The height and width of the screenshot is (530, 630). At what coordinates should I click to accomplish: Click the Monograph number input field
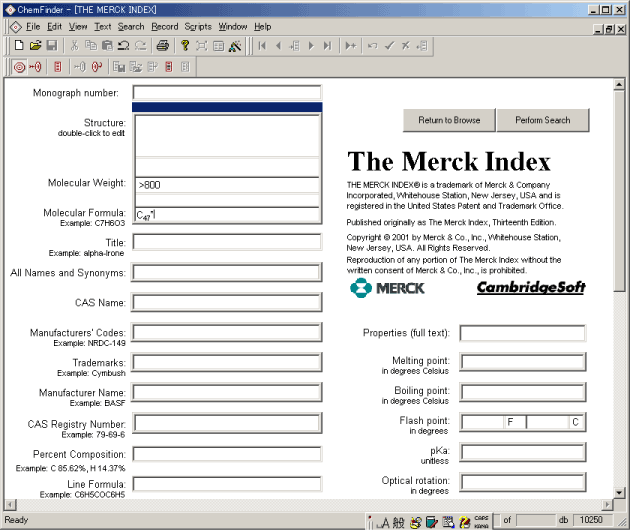click(227, 92)
